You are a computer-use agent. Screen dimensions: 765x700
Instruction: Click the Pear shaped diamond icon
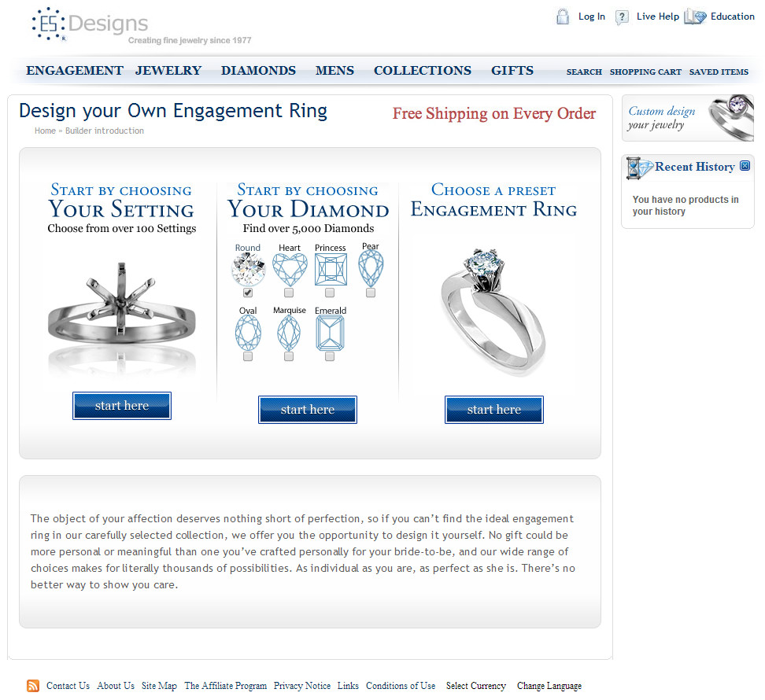pos(371,268)
